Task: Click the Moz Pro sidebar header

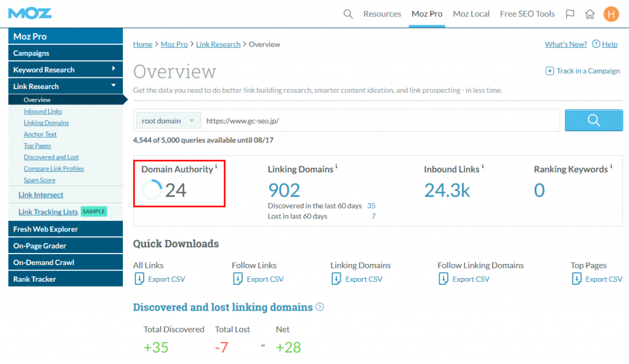Action: tap(65, 36)
